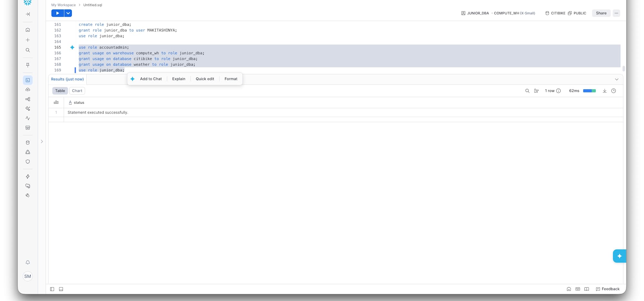Open the notifications bell
This screenshot has height=301, width=644.
pos(28,263)
